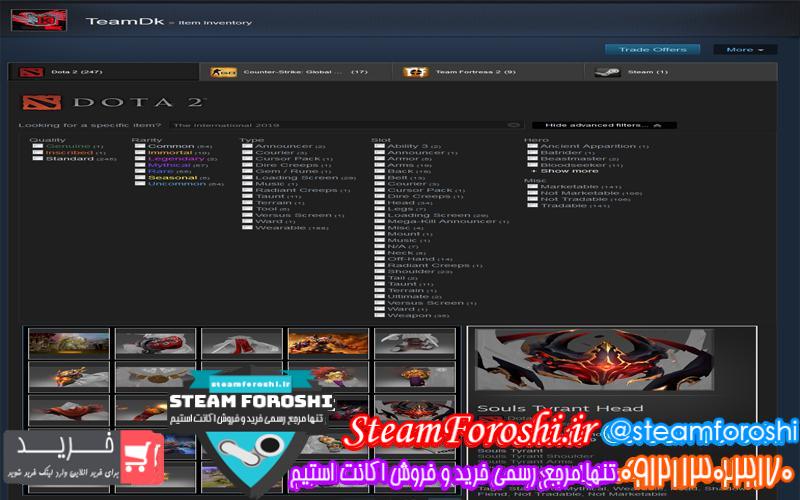Click the Team Fortress 2 game icon

tap(410, 72)
